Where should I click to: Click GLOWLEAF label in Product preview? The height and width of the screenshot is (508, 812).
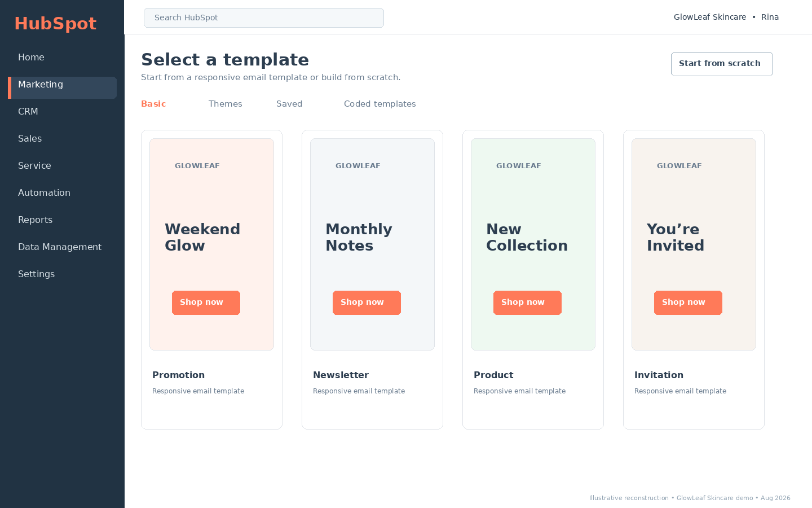(518, 166)
